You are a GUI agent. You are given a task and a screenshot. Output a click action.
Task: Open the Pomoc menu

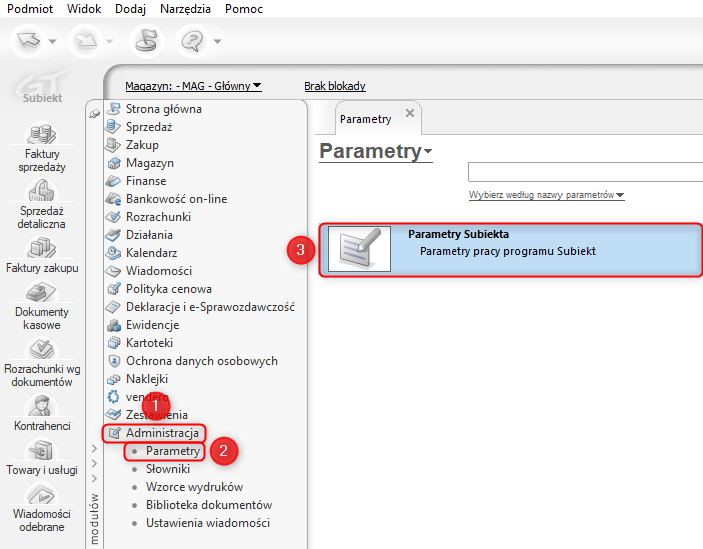point(244,9)
